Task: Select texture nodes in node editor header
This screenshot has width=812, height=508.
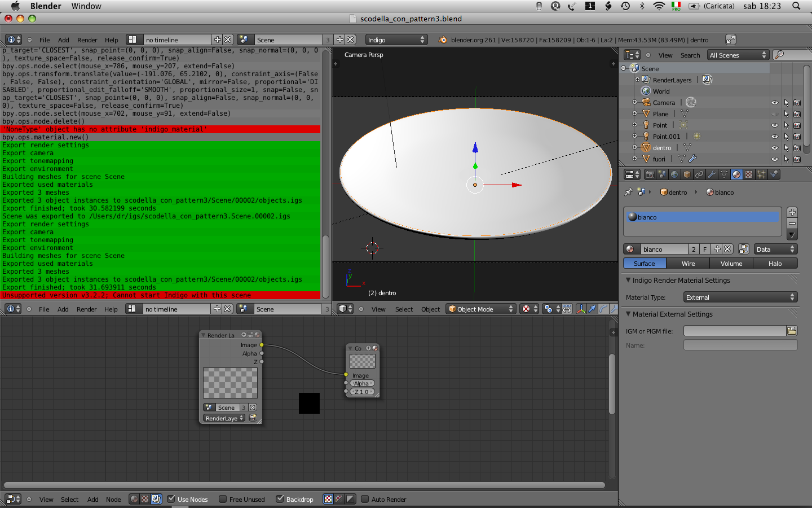Action: 145,499
